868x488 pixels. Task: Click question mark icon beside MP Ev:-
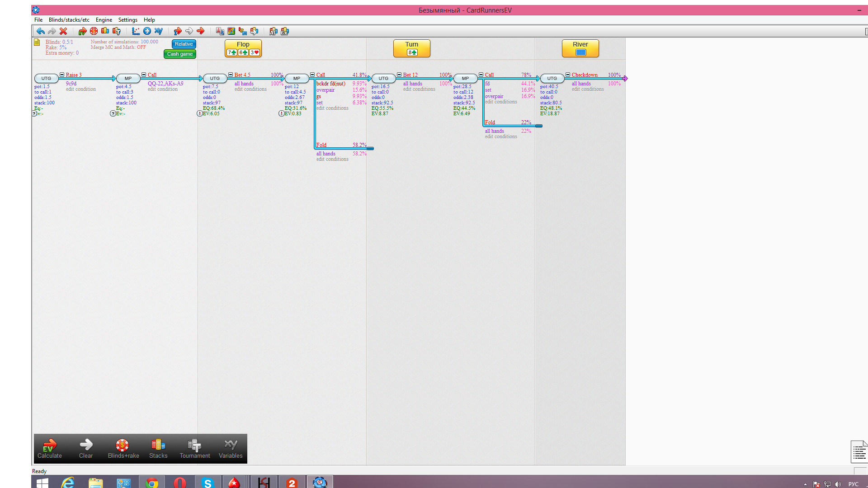pyautogui.click(x=113, y=114)
